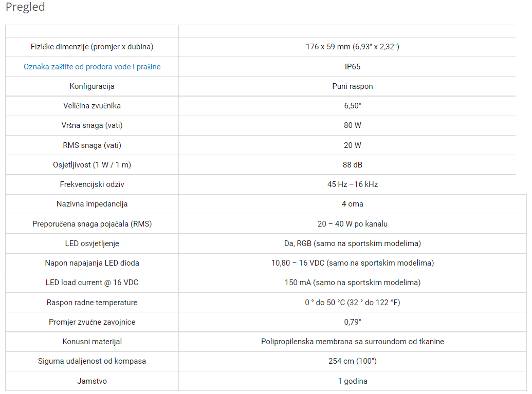Click the 'LED load current @ 16 VDC' label
This screenshot has height=394, width=532.
pyautogui.click(x=92, y=283)
